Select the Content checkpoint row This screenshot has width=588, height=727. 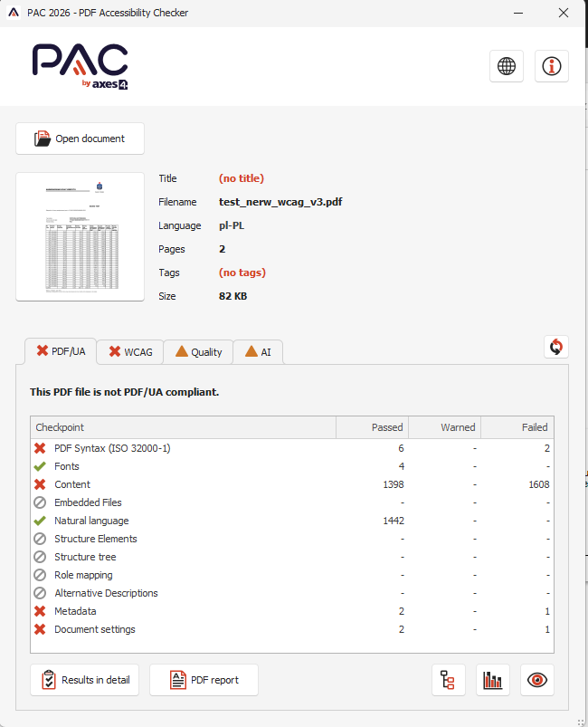point(292,484)
